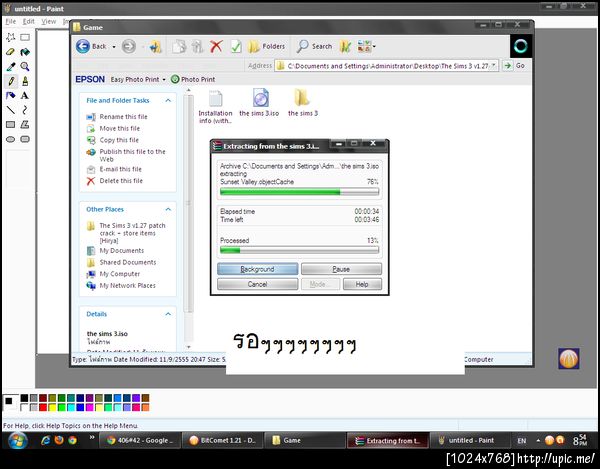Open 'My Documents' in Other Places
Image resolution: width=600 pixels, height=469 pixels.
[122, 251]
